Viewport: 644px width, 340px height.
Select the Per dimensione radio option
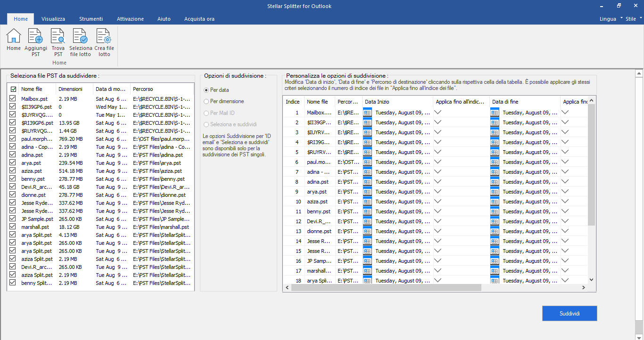(x=206, y=101)
